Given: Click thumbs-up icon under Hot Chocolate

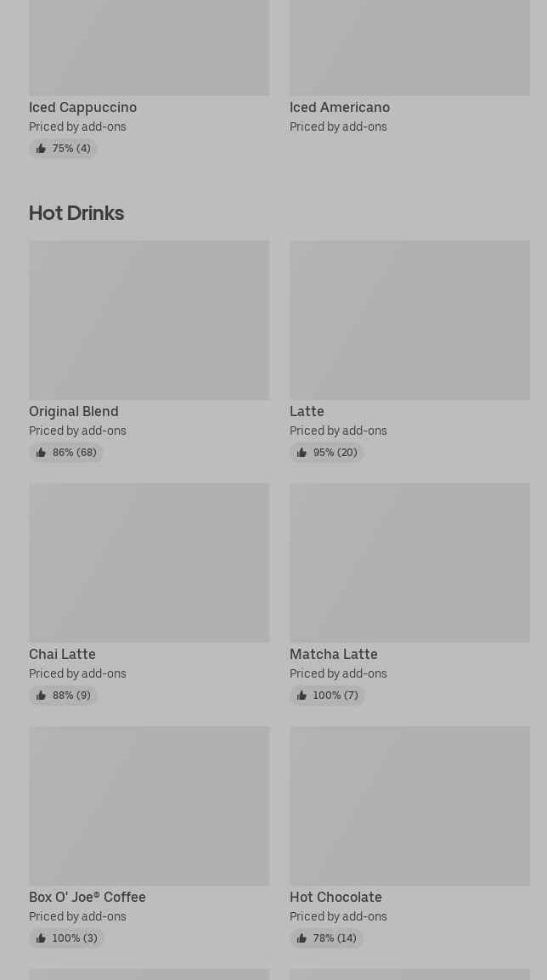Looking at the screenshot, I should pyautogui.click(x=302, y=938).
